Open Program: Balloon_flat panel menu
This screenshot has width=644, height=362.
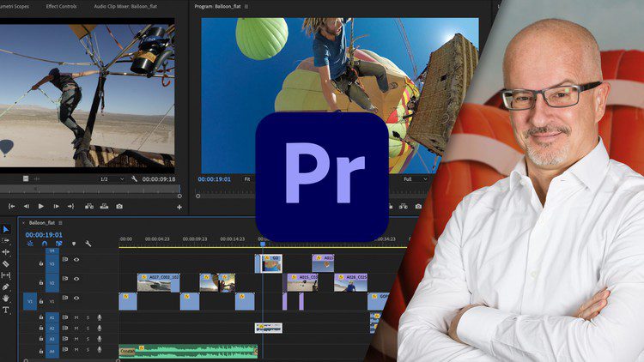[x=246, y=7]
